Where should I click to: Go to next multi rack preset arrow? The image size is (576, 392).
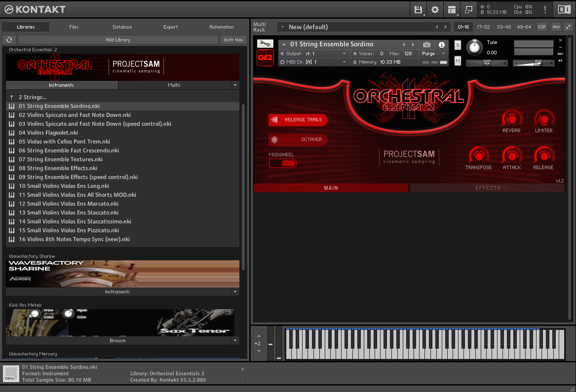point(446,27)
